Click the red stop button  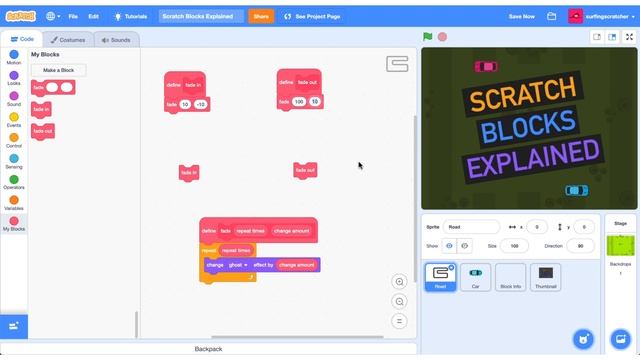coord(442,37)
